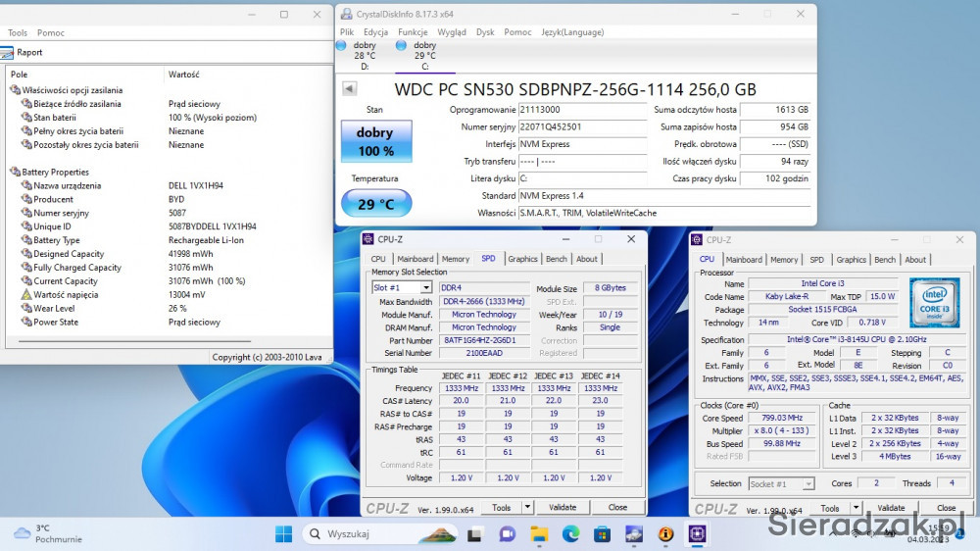Launch the Chat app from taskbar
Screen dimensions: 980x551
(x=507, y=534)
